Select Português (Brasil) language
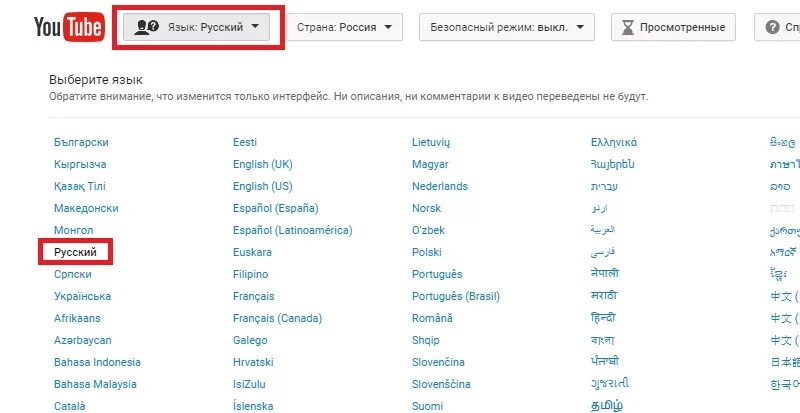Viewport: 800px width, 413px height. [456, 296]
